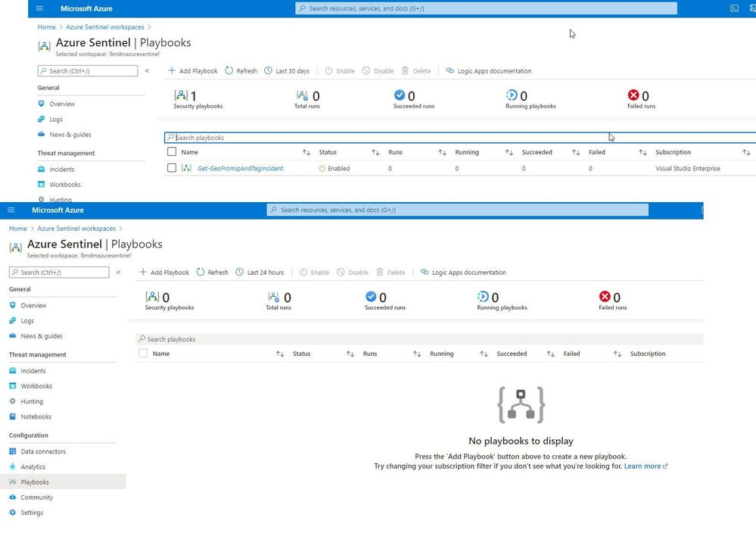Go to Azure Sentinel workspaces in lower window
The width and height of the screenshot is (756, 536).
[x=76, y=229]
